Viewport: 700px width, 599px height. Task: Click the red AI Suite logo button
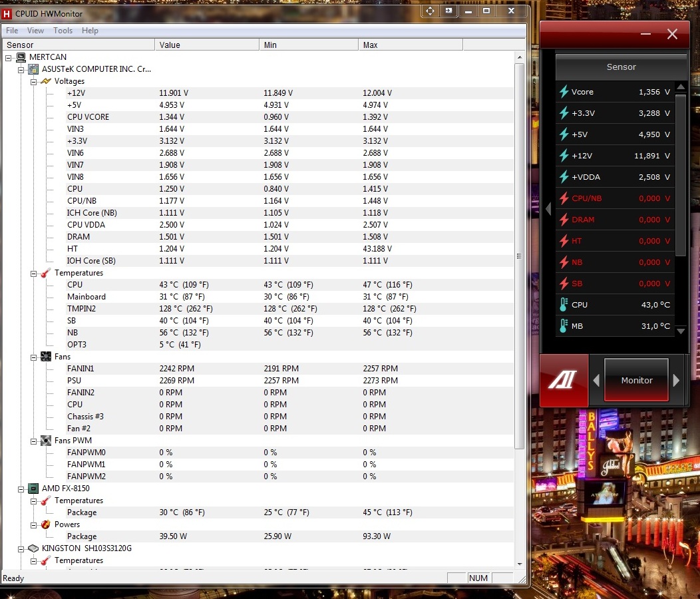(x=564, y=380)
